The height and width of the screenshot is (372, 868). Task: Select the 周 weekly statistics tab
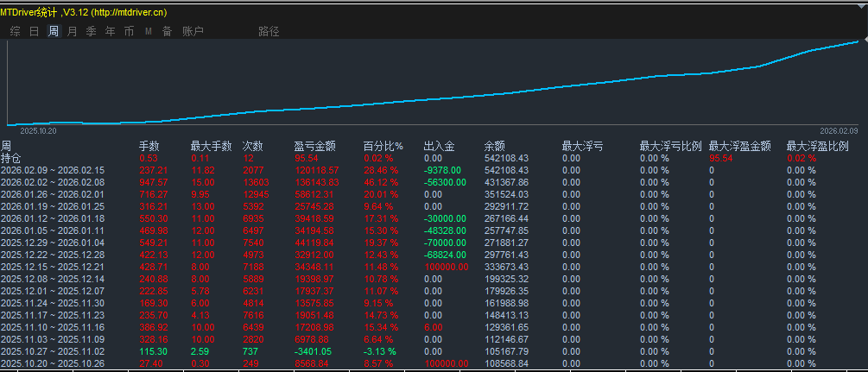point(54,32)
